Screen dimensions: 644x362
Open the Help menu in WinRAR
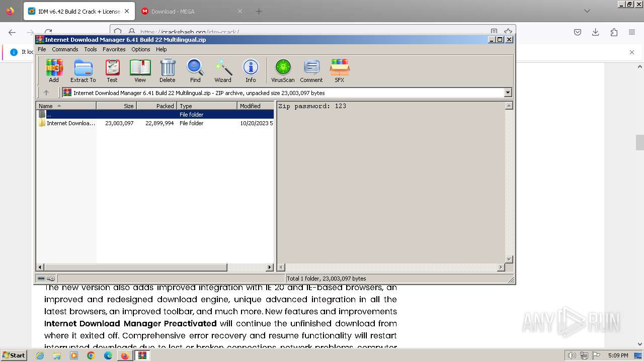[162, 49]
